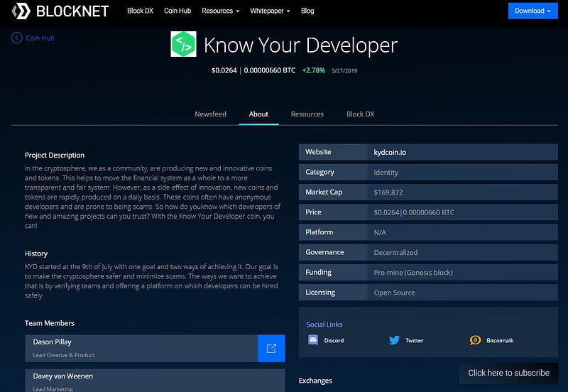Click the History heading
The image size is (568, 392).
(x=36, y=254)
